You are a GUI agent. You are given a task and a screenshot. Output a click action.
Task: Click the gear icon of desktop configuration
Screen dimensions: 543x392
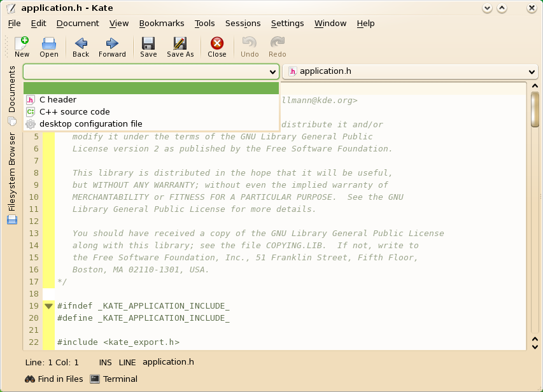point(31,124)
